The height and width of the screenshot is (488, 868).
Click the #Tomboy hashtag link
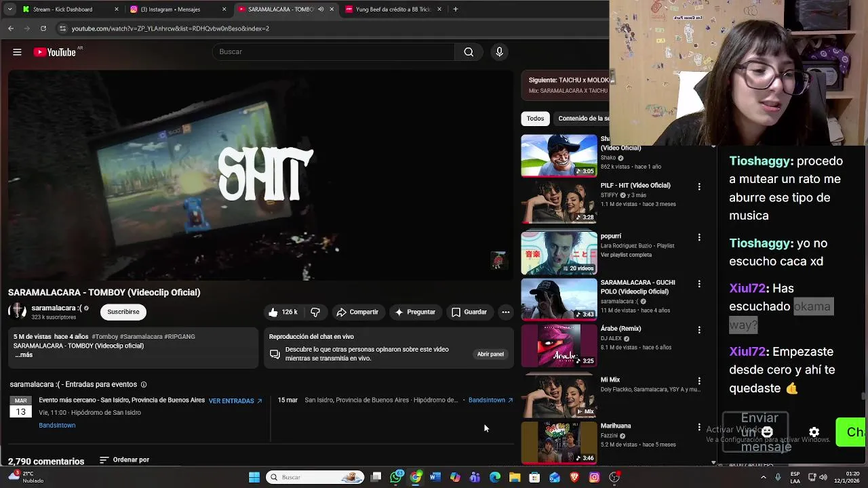[x=105, y=337]
